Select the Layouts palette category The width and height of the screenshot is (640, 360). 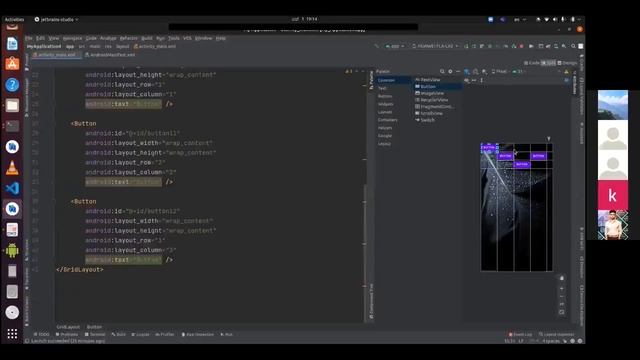pos(385,112)
